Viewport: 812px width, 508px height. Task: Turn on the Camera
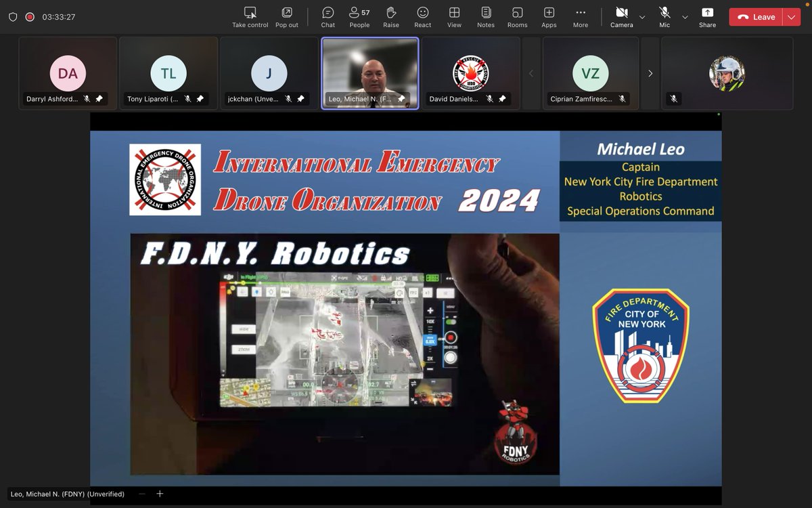click(622, 17)
